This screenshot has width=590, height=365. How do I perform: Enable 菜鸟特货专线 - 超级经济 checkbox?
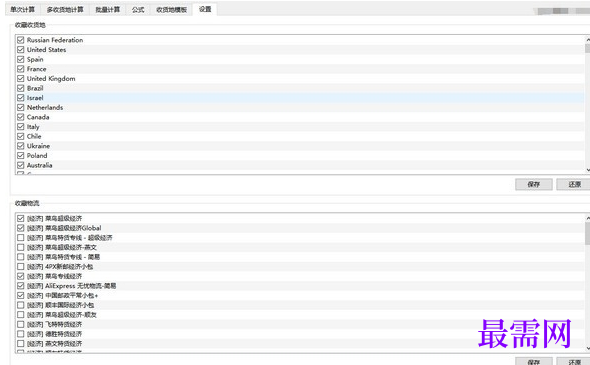tap(21, 237)
